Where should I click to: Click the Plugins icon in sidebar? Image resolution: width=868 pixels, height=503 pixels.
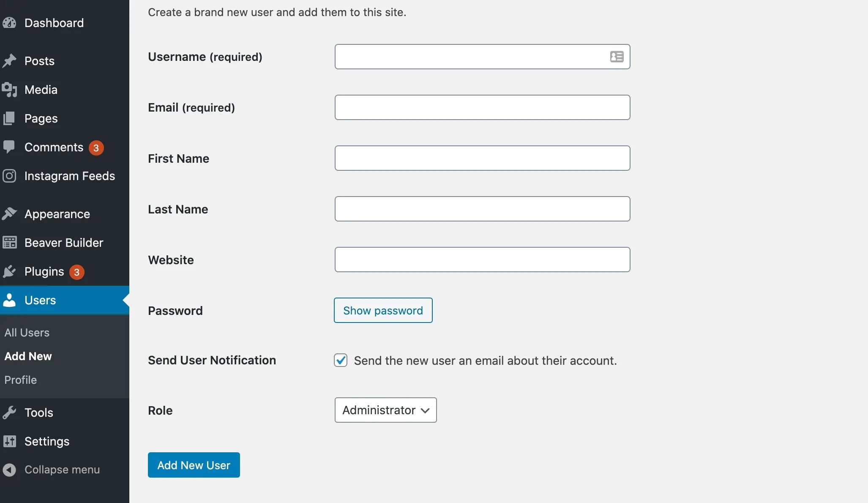[8, 272]
